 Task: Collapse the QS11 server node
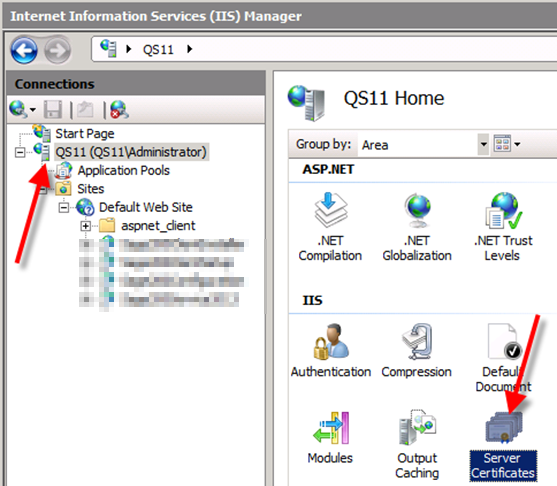coord(20,152)
